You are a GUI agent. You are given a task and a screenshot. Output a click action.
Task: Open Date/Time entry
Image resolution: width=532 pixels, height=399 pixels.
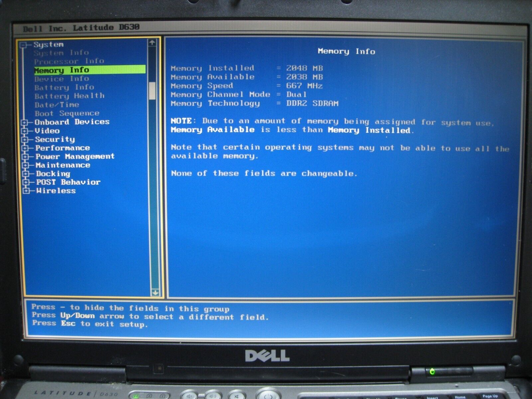tap(57, 105)
